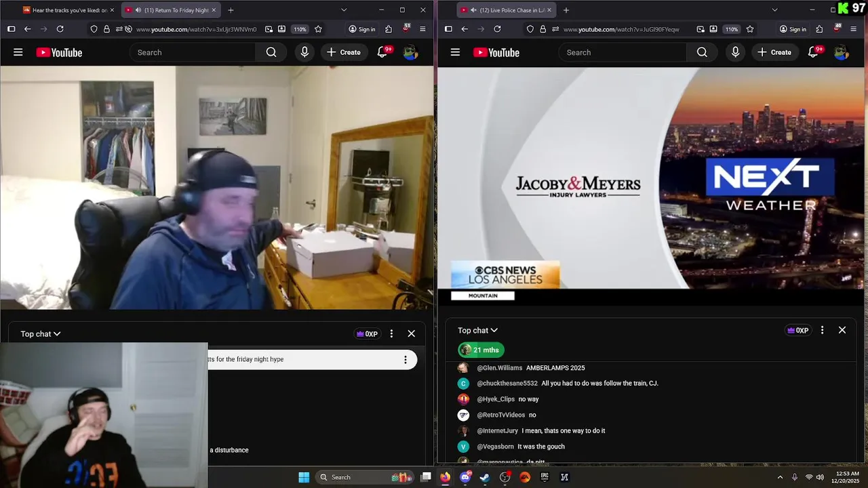
Task: Bookmark this page star in left browser
Action: (x=318, y=29)
